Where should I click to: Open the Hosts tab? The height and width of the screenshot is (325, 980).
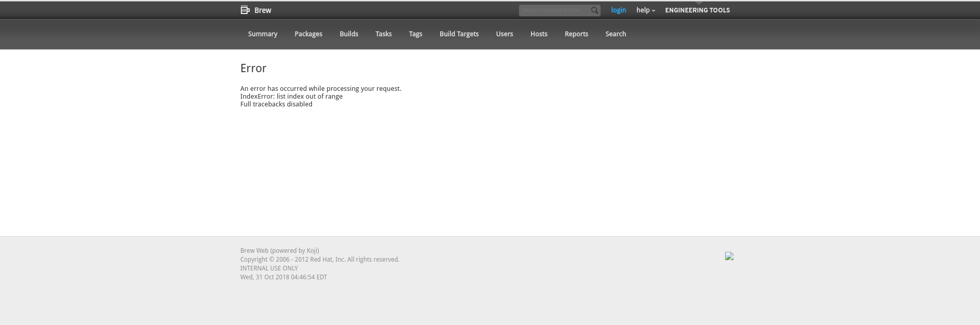[539, 34]
